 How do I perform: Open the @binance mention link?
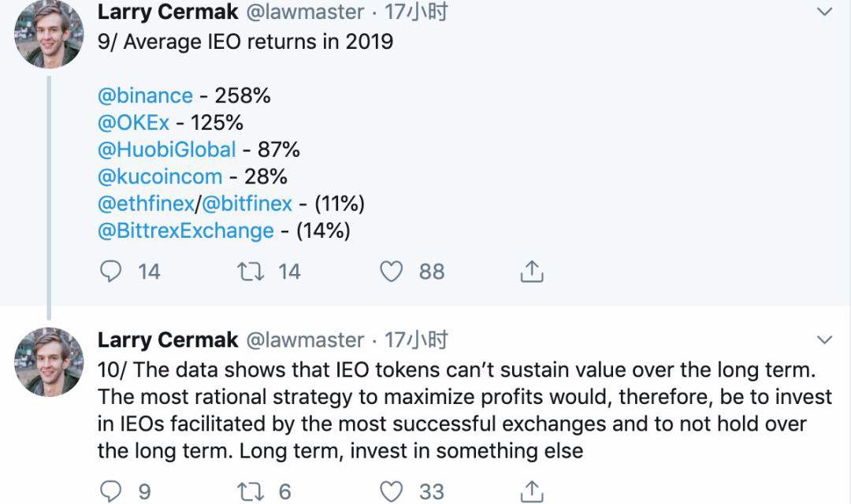[x=145, y=95]
